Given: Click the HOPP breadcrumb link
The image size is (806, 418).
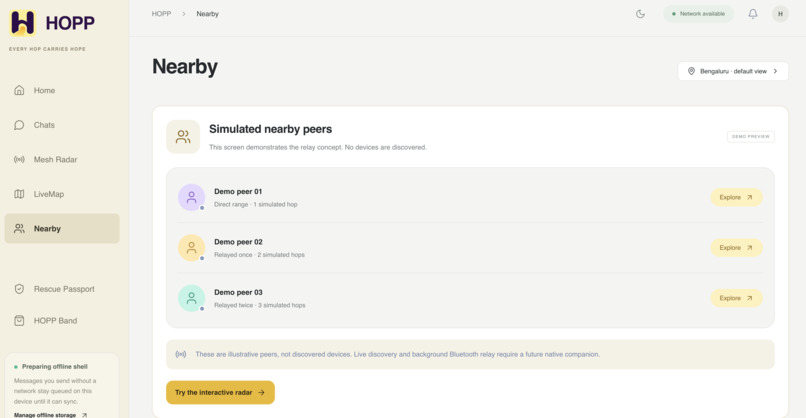Looking at the screenshot, I should [161, 14].
